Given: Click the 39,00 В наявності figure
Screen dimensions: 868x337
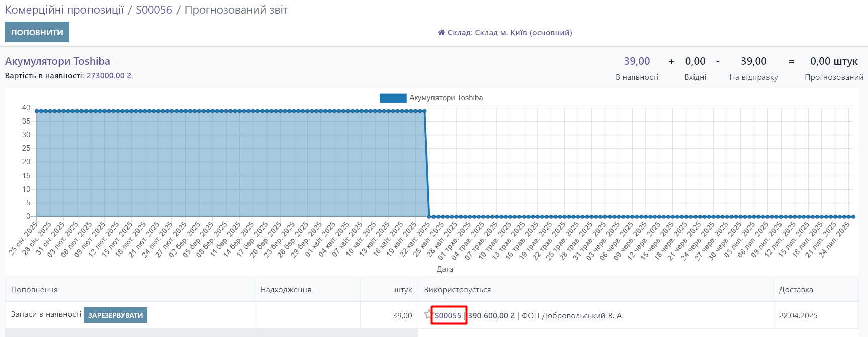Looking at the screenshot, I should (637, 61).
